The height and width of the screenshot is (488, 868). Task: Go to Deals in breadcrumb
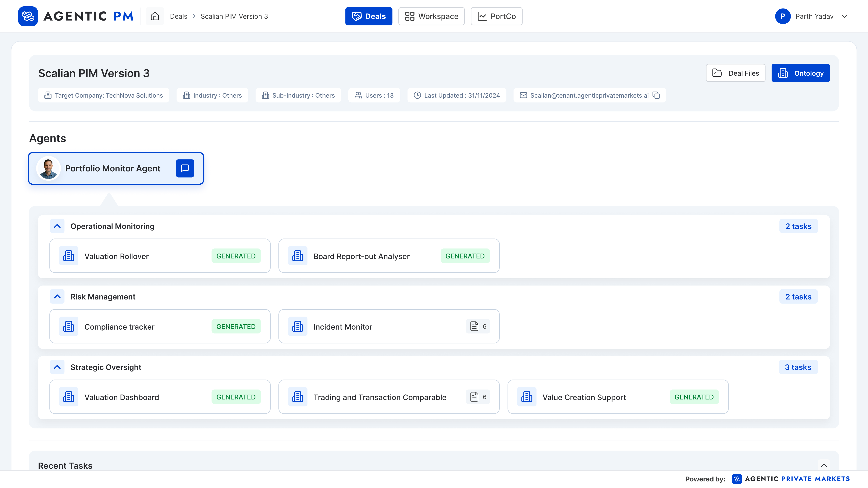click(178, 16)
